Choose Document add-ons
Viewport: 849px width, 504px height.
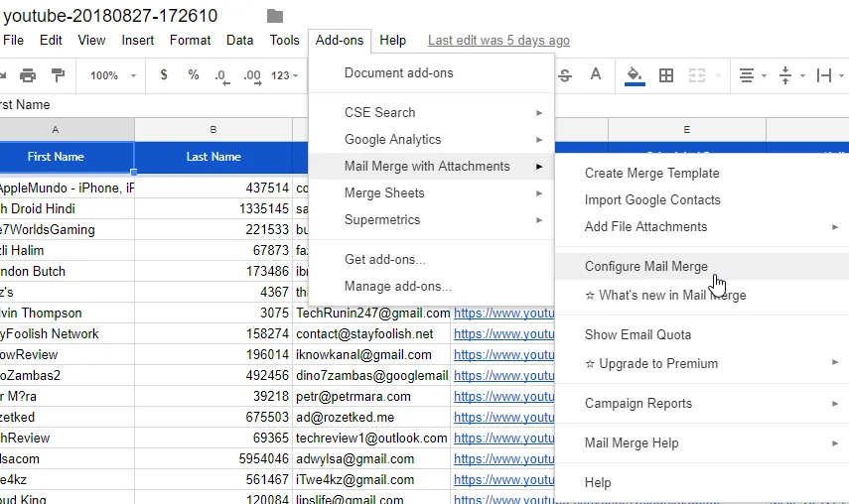(x=431, y=73)
